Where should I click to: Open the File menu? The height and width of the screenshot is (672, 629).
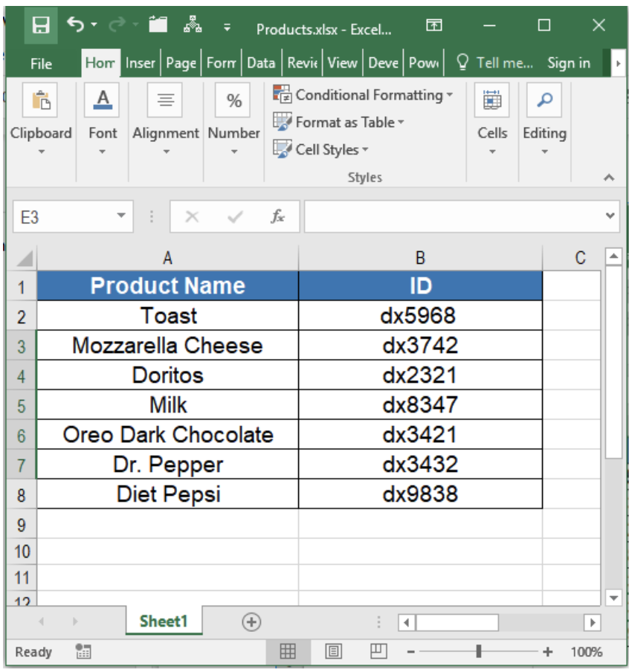tap(41, 63)
